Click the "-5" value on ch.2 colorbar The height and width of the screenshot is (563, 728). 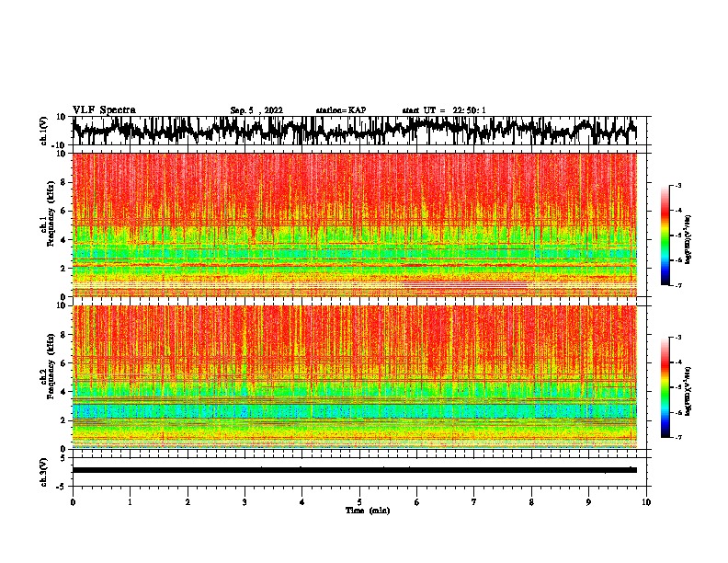pos(677,387)
